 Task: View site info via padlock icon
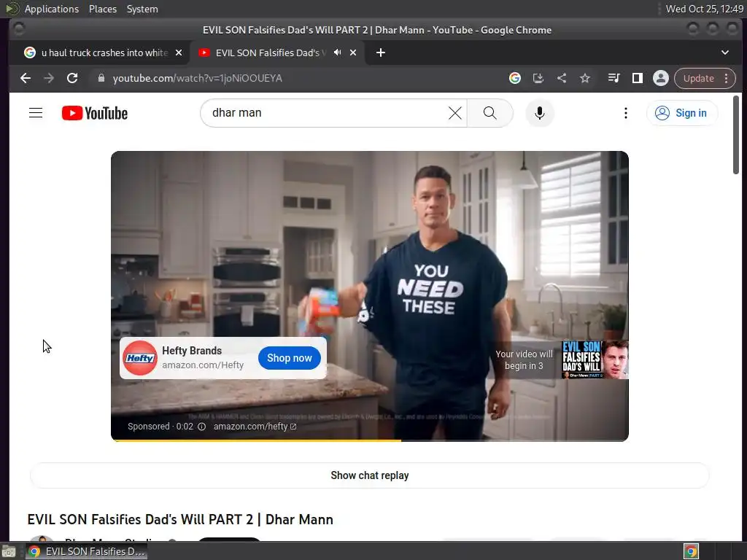[101, 78]
